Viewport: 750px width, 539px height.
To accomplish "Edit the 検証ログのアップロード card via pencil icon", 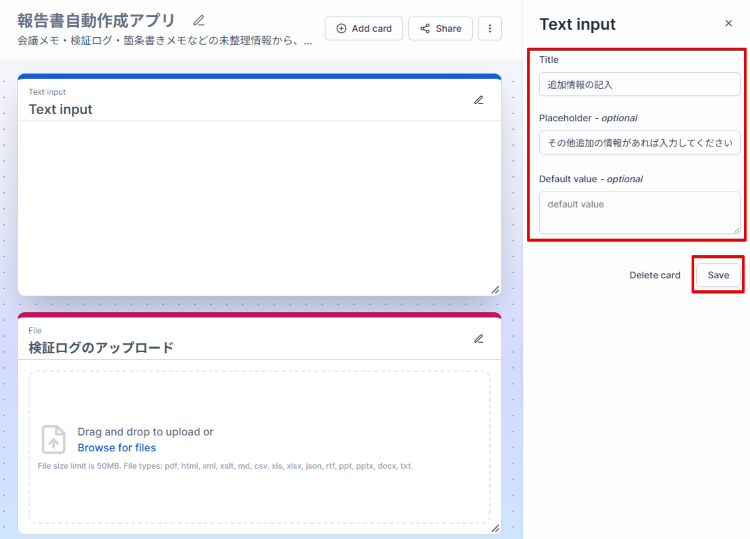I will click(479, 339).
